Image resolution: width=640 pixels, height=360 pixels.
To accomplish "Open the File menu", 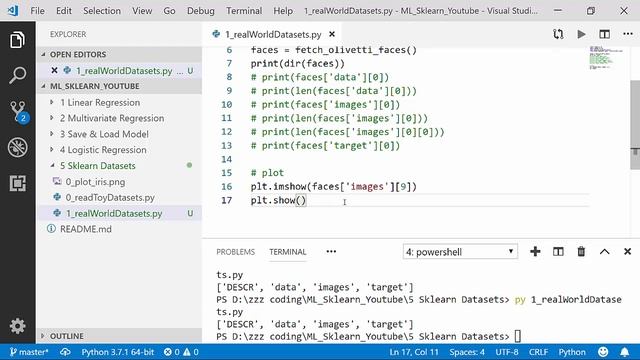I will tap(38, 11).
